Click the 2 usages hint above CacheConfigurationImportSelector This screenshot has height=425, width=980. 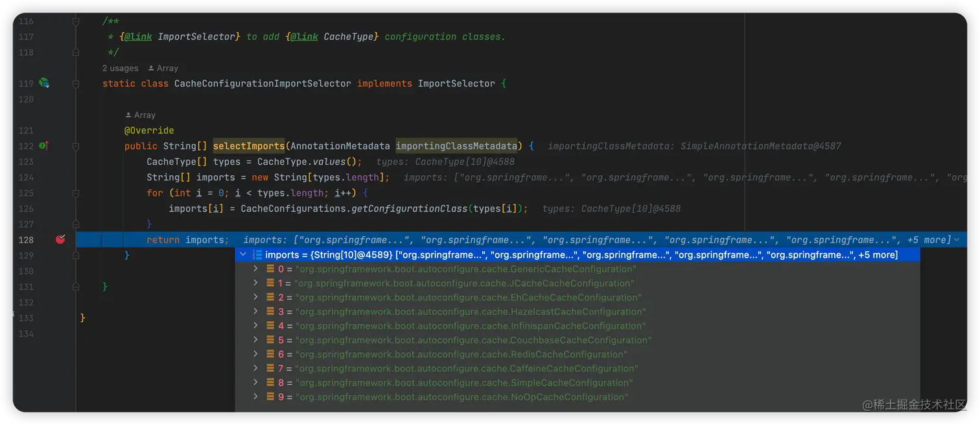119,67
